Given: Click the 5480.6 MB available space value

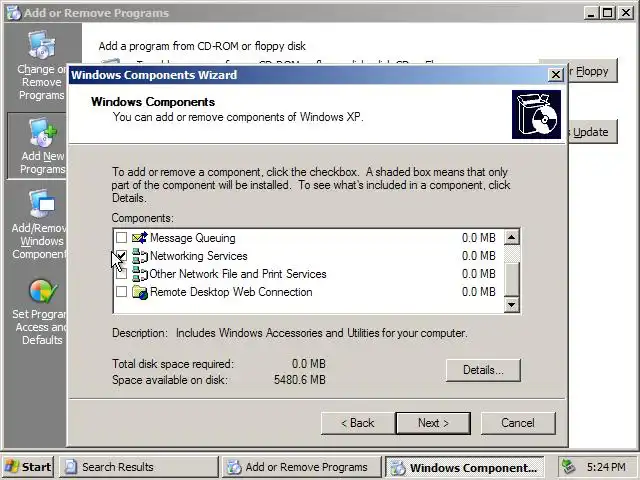Looking at the screenshot, I should (x=300, y=380).
